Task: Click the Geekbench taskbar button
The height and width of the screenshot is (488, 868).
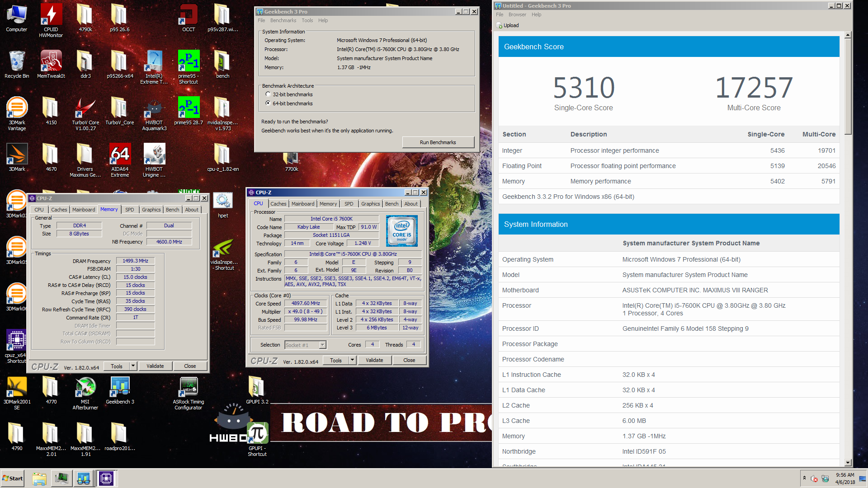Action: [84, 479]
